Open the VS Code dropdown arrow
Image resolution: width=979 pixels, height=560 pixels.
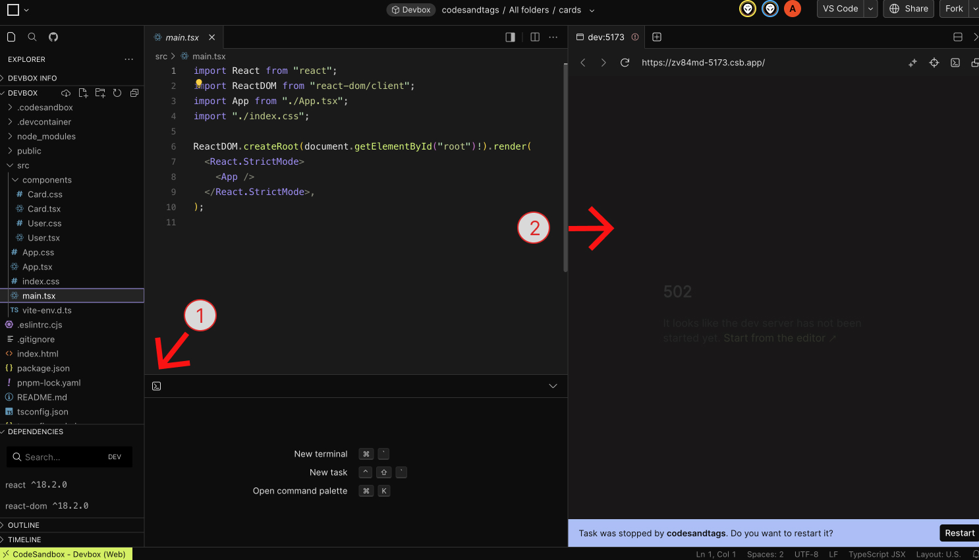871,9
